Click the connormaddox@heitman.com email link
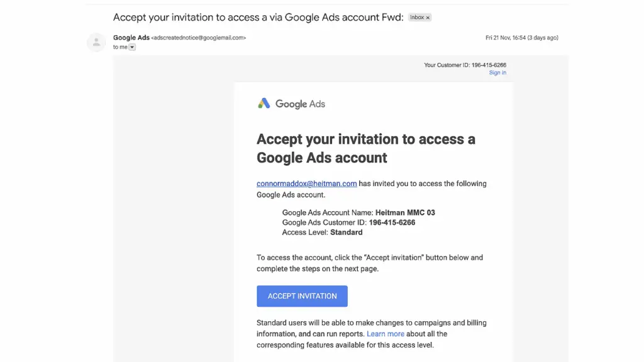644x362 pixels. [306, 184]
